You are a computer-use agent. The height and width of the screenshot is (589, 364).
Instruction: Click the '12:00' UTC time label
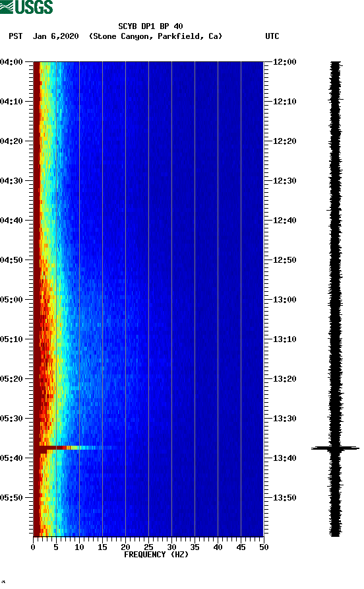(x=285, y=62)
